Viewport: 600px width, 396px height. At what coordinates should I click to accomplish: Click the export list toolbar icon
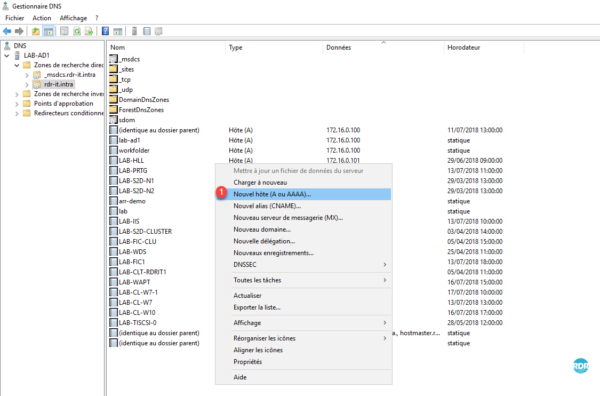tap(89, 31)
